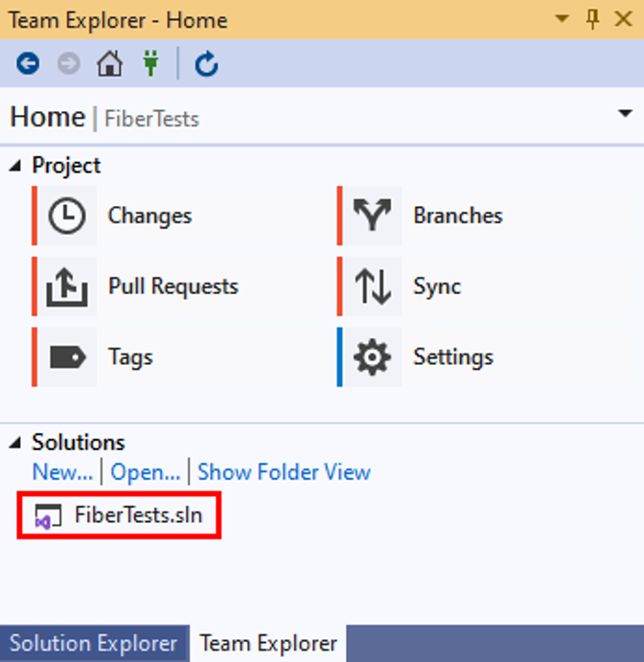This screenshot has width=644, height=662.
Task: Open Manage Connections green plug icon
Action: tap(150, 63)
